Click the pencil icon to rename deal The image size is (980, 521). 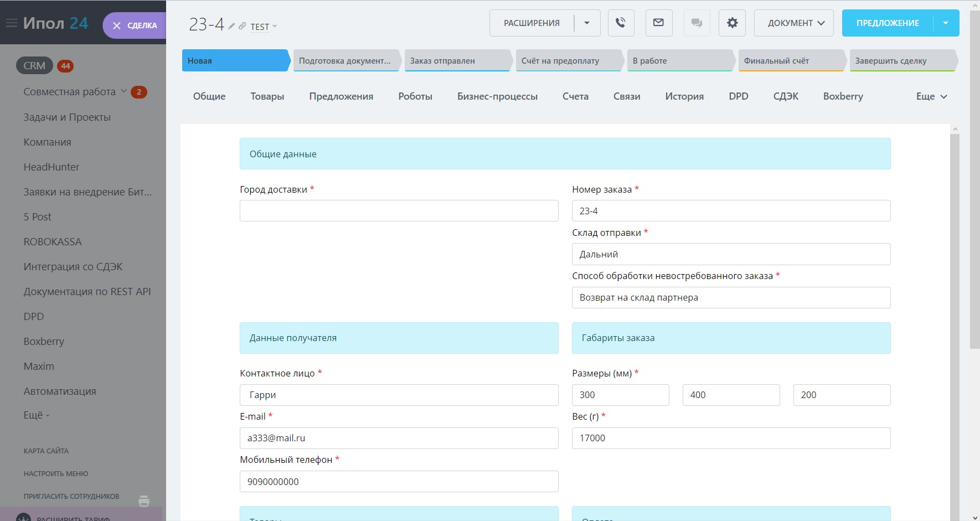click(x=231, y=26)
